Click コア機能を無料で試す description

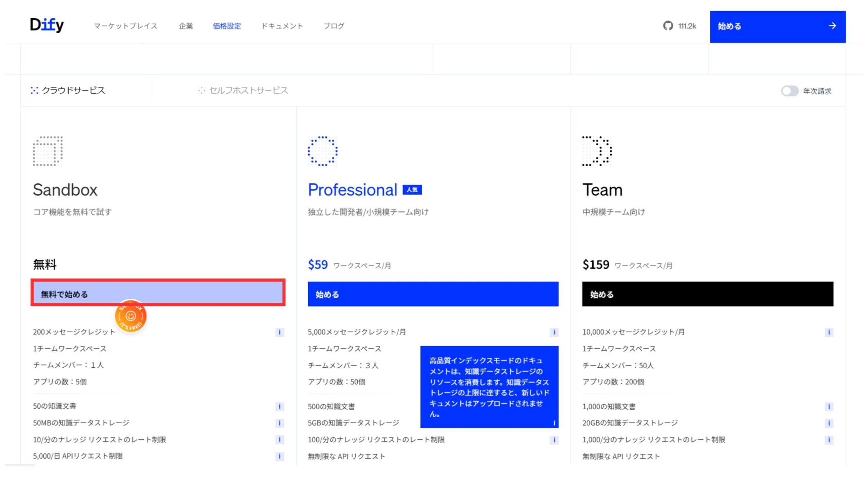point(72,212)
